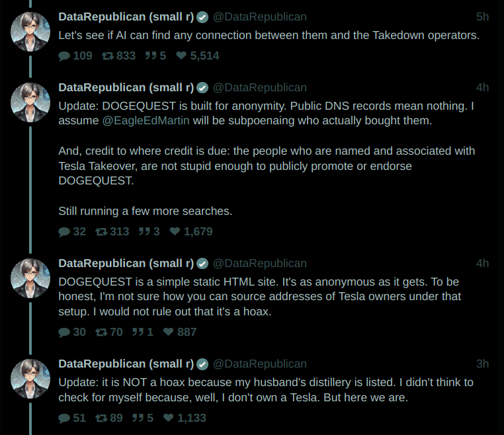The width and height of the screenshot is (504, 435).
Task: Click the profile avatar of the first tweet
Action: [x=30, y=32]
